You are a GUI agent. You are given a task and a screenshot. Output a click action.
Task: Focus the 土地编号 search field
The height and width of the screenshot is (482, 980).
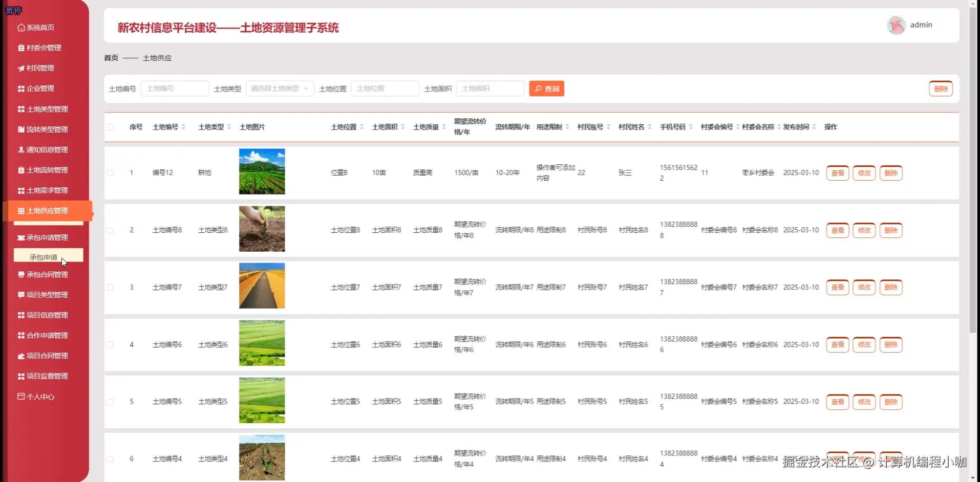(x=175, y=89)
